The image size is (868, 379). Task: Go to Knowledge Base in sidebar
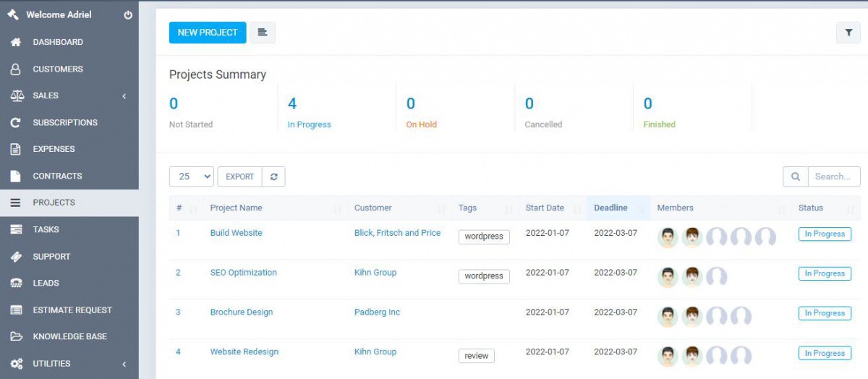(69, 337)
